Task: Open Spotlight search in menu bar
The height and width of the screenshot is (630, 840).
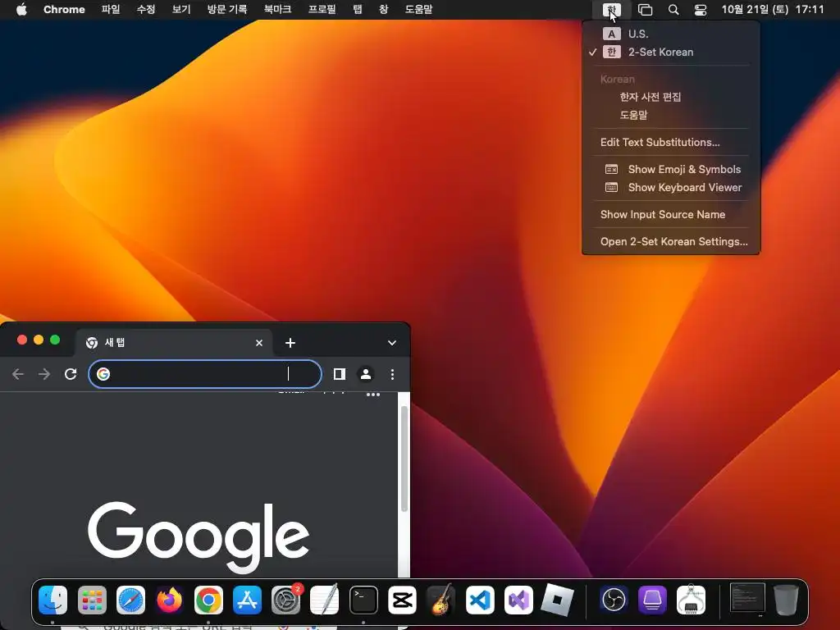Action: (x=673, y=9)
